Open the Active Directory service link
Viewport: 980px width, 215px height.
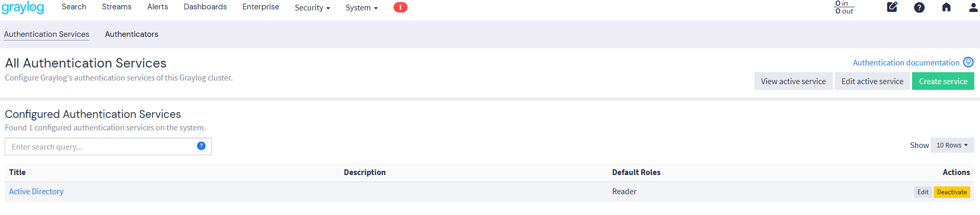[x=36, y=192]
